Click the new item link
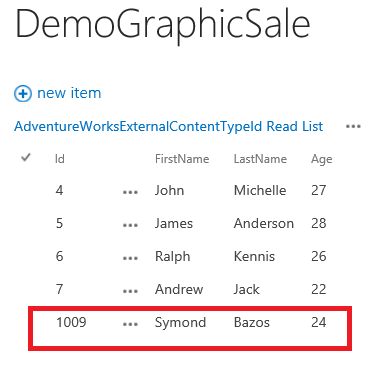The height and width of the screenshot is (388, 389). (x=69, y=93)
